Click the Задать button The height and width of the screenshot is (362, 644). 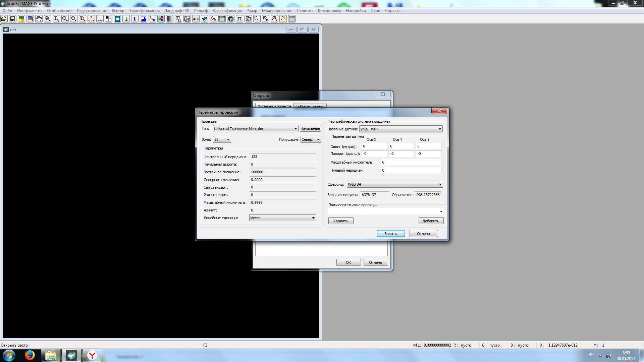[x=390, y=234]
